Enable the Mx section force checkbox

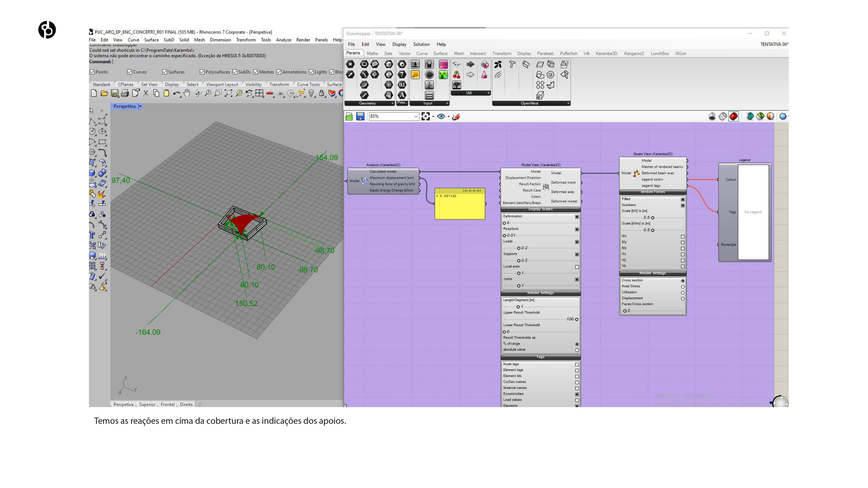[683, 236]
